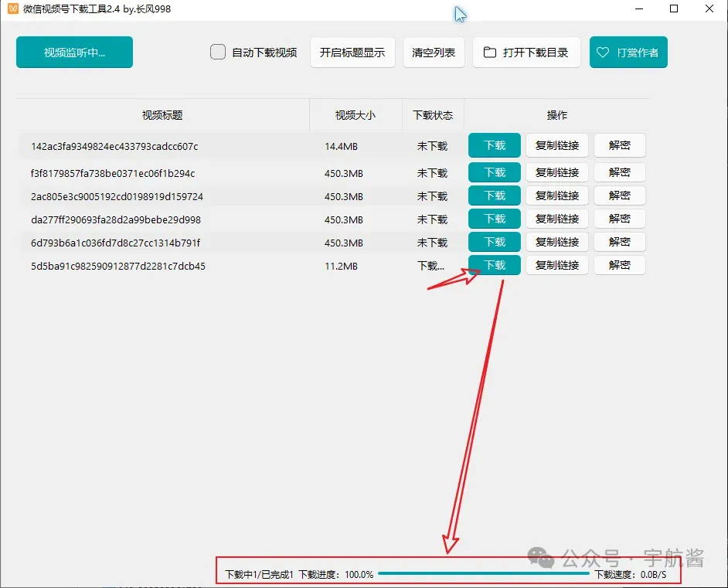Copy link for 2ac805e3c9005192cd0198919d159724 row
The image size is (728, 588).
pyautogui.click(x=557, y=195)
